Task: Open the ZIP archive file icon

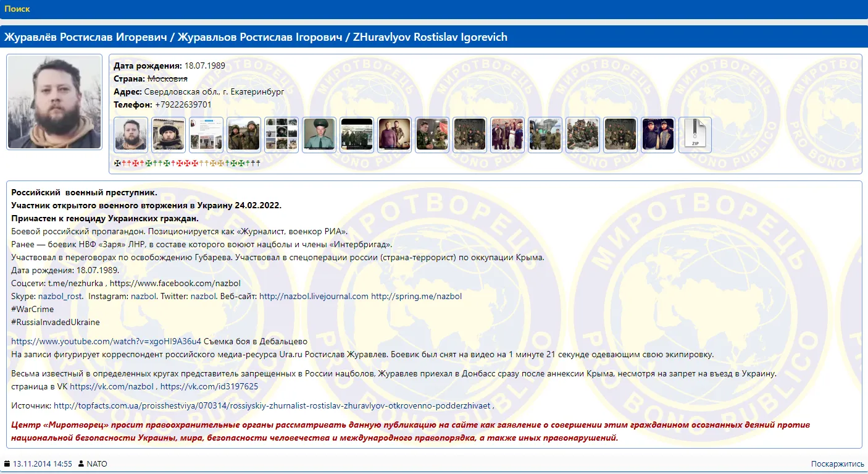Action: click(695, 135)
